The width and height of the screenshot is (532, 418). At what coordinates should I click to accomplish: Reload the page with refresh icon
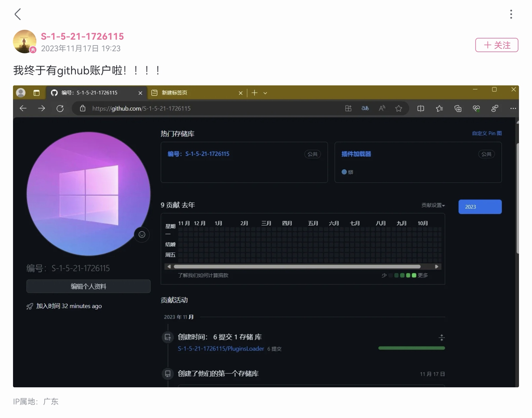tap(60, 108)
